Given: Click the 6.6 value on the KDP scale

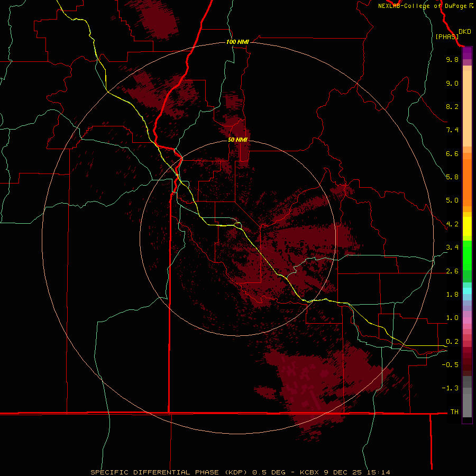Looking at the screenshot, I should point(452,153).
